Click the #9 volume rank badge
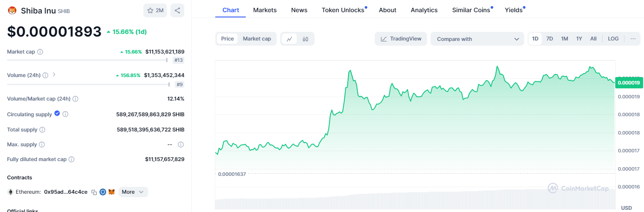The width and height of the screenshot is (644, 212). [x=180, y=84]
